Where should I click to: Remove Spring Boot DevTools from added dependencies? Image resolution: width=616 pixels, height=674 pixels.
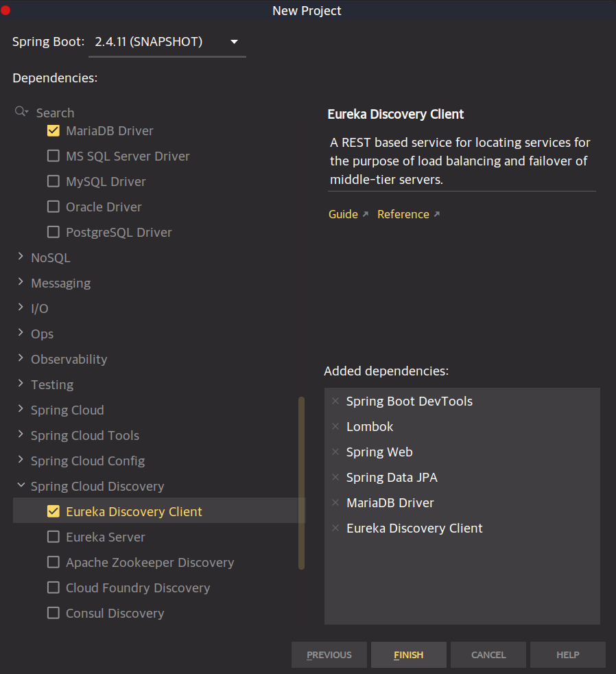click(x=335, y=401)
